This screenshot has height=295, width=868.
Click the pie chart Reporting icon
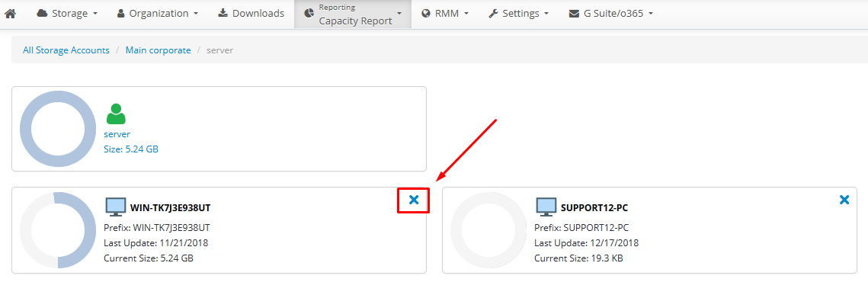click(x=309, y=14)
